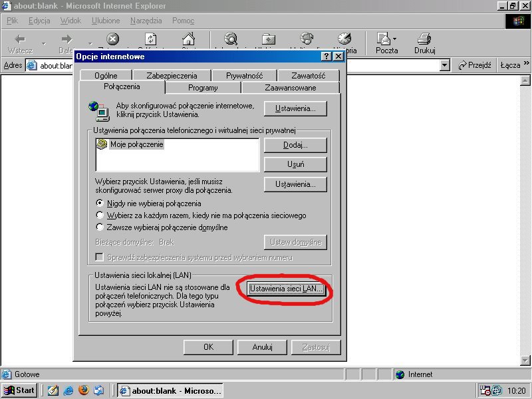The width and height of the screenshot is (532, 399).
Task: Open the Favorites folder toolbar icon
Action: tap(269, 39)
